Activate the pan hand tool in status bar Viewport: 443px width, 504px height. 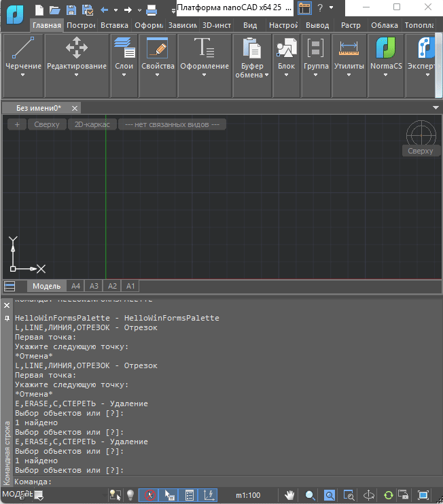click(289, 495)
